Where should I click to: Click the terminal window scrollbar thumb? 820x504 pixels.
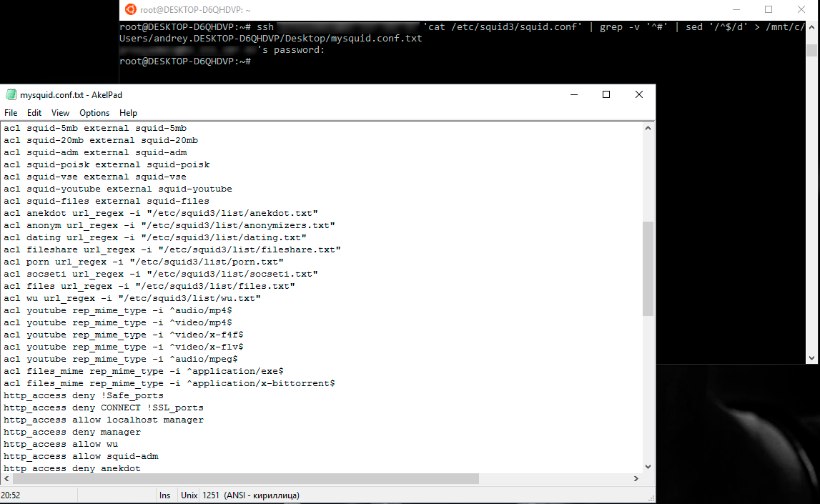pos(811,50)
